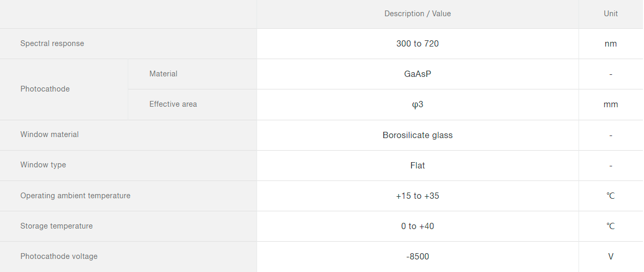Image resolution: width=644 pixels, height=272 pixels.
Task: Click the "Material" sub-row label
Action: pyautogui.click(x=163, y=74)
